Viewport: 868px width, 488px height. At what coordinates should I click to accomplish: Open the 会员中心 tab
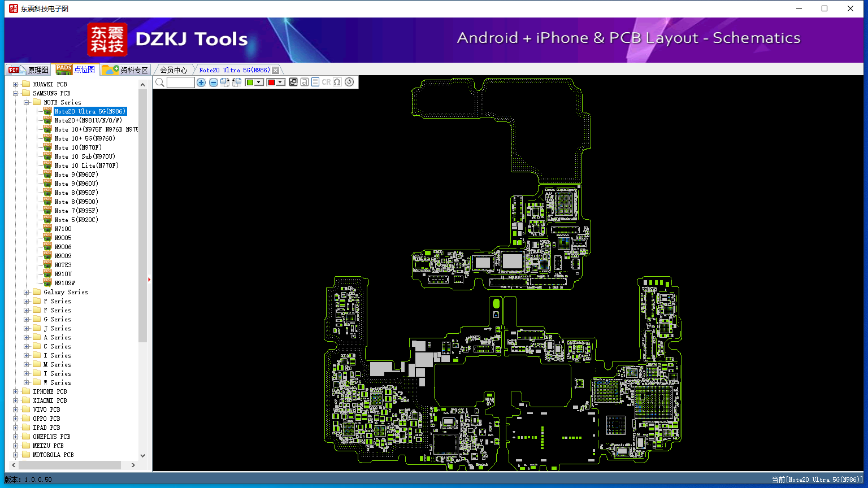pos(173,70)
